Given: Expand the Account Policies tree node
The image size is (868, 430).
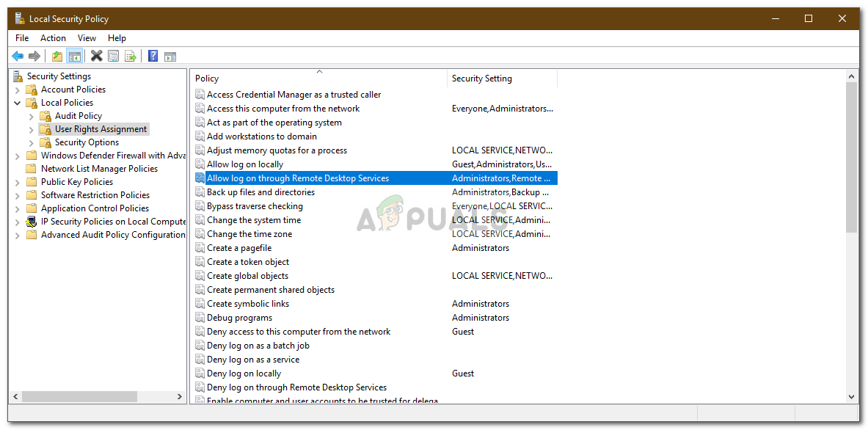Looking at the screenshot, I should [x=18, y=90].
